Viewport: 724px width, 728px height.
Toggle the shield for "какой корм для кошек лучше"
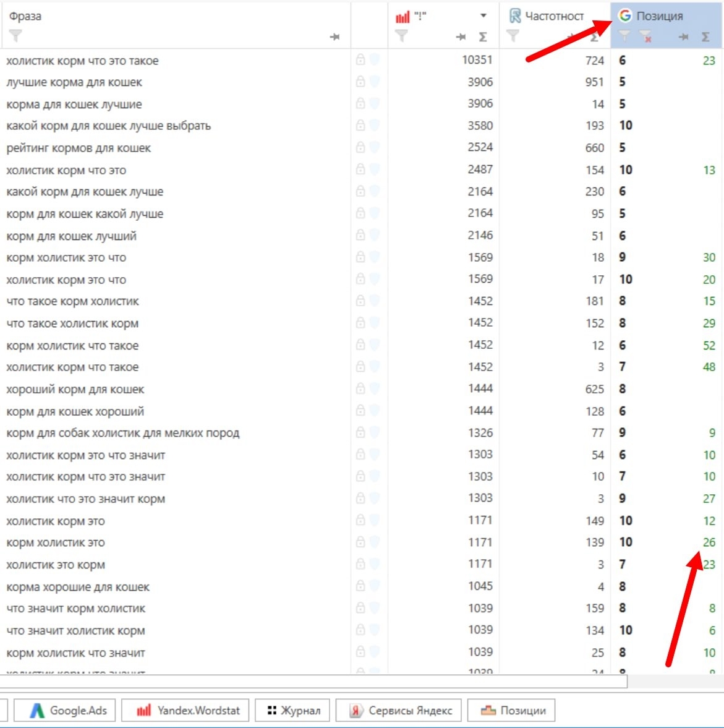coord(375,191)
